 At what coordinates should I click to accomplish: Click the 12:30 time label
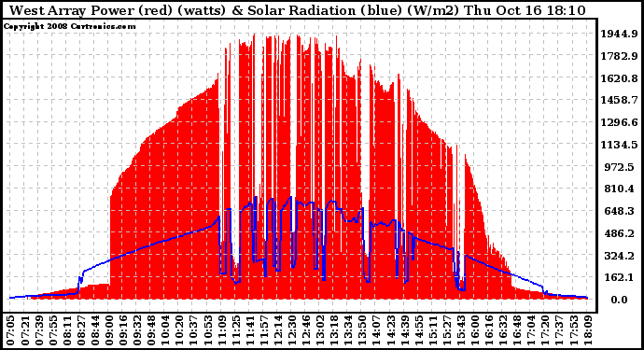291,330
